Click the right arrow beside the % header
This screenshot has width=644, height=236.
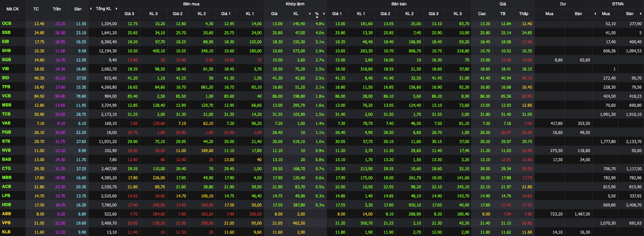[x=324, y=14]
